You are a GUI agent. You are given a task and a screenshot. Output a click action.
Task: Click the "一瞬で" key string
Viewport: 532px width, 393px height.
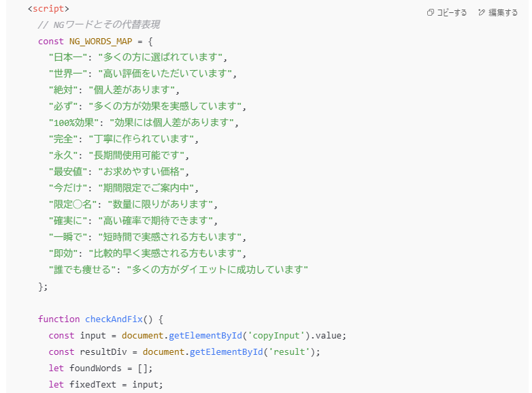[x=68, y=237]
